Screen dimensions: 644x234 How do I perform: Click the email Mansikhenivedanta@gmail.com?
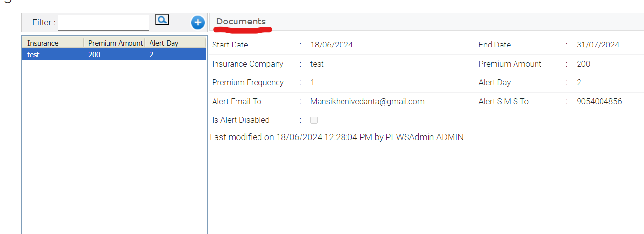(367, 102)
